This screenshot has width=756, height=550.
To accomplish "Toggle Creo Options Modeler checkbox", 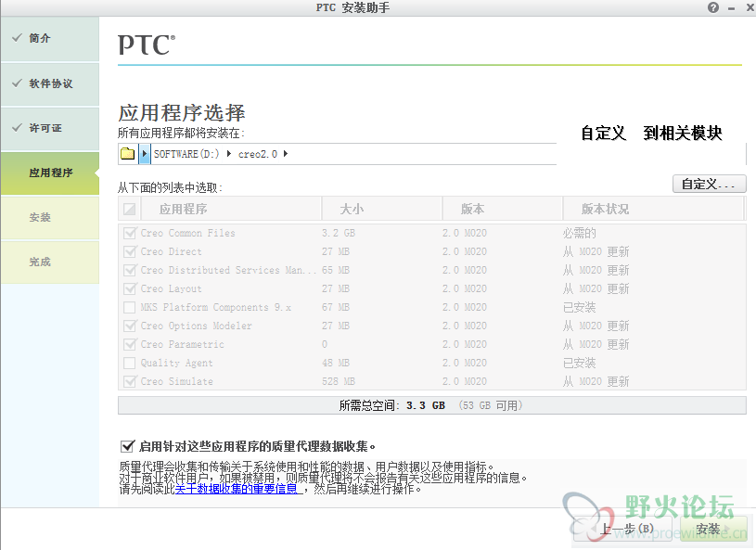I will tap(129, 326).
